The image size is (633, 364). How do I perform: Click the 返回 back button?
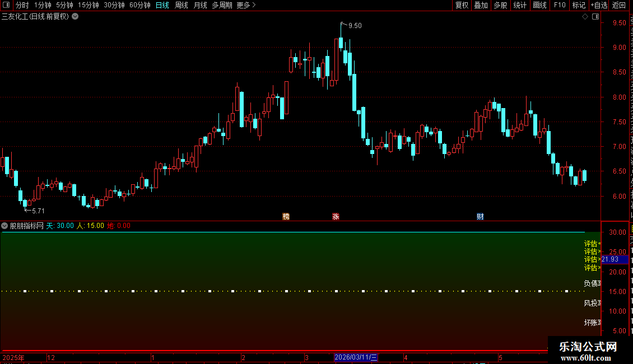619,5
